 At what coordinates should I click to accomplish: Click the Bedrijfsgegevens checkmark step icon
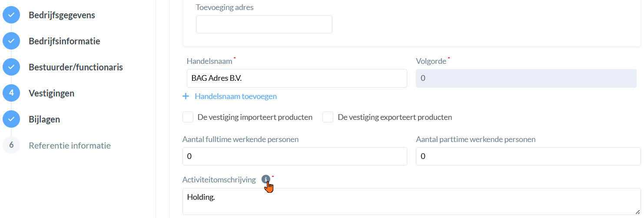[x=11, y=15]
